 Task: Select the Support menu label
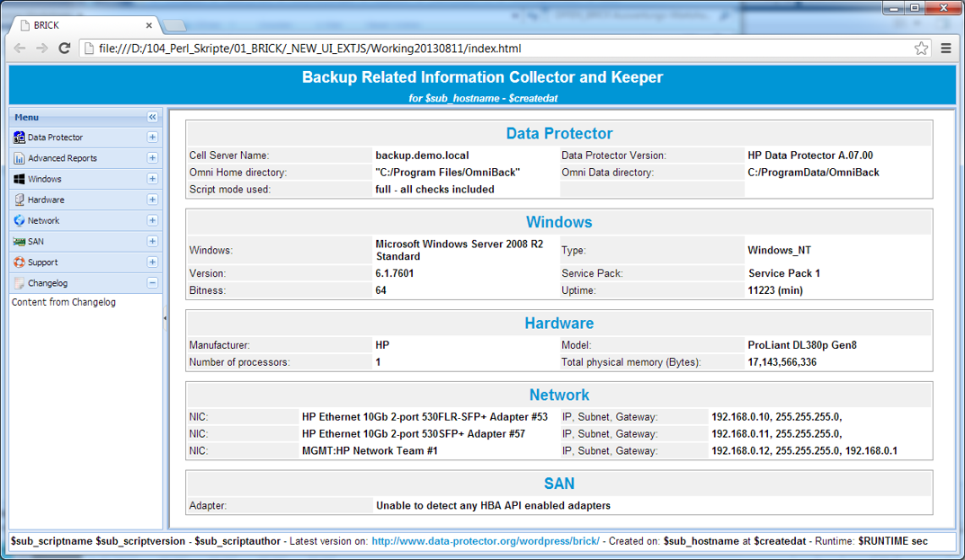pos(42,262)
